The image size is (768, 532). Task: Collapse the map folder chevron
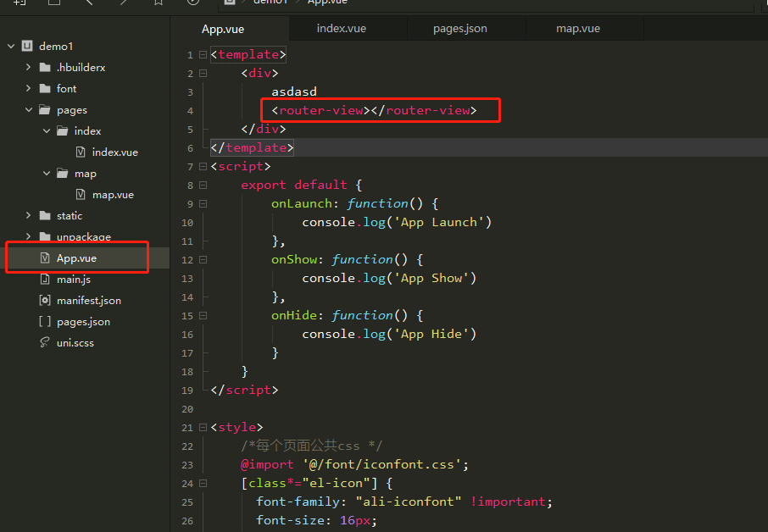click(x=46, y=174)
